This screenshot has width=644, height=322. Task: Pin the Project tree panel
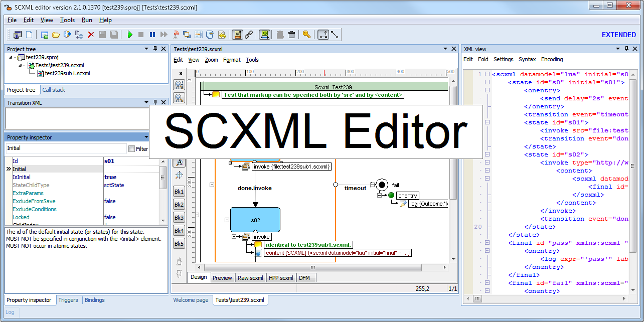pyautogui.click(x=156, y=49)
